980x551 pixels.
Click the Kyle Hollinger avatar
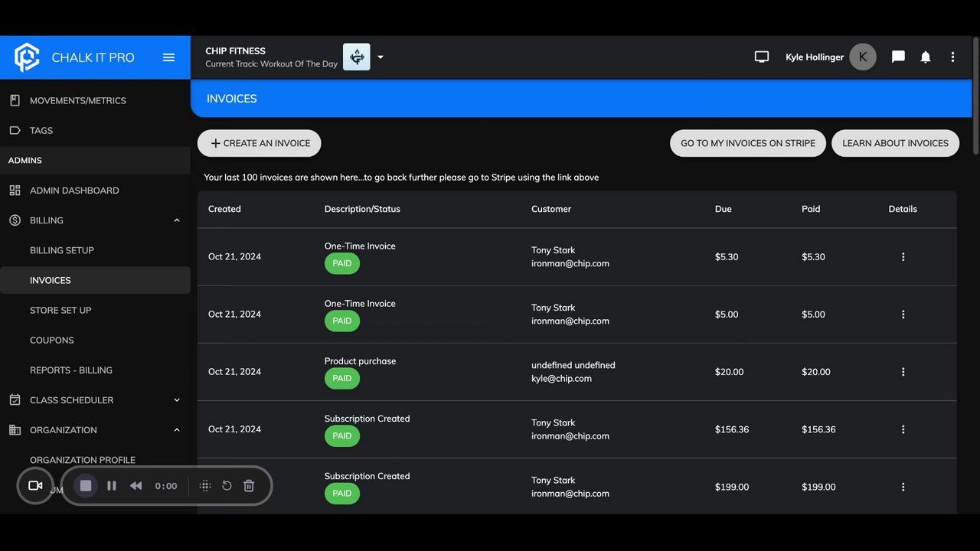863,57
